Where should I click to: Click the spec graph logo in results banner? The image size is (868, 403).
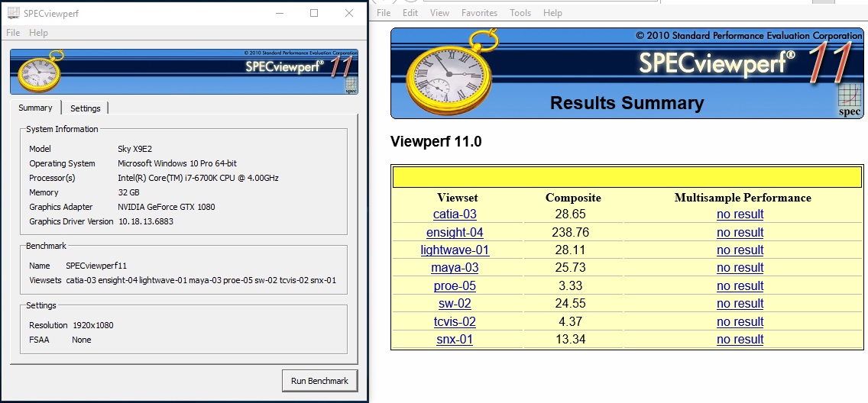pos(850,101)
